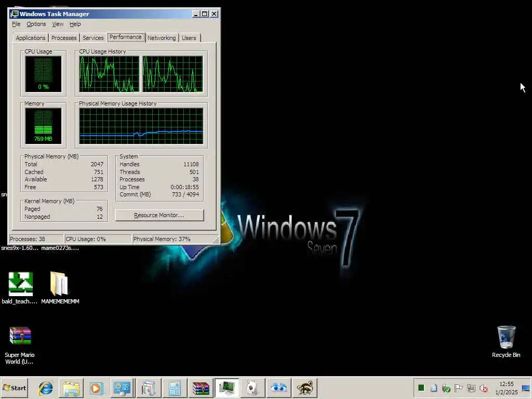Click the Show Desktop button
This screenshot has width=532, height=399.
(x=526, y=388)
